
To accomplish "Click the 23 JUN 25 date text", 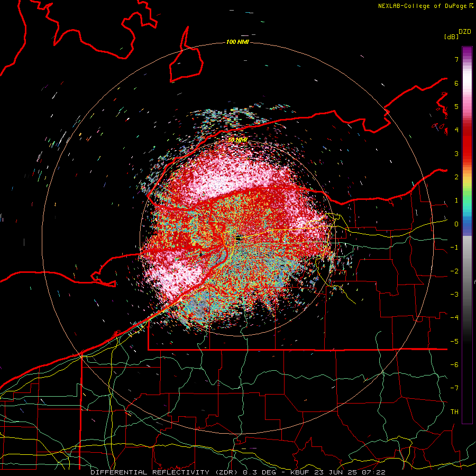I will (335, 472).
